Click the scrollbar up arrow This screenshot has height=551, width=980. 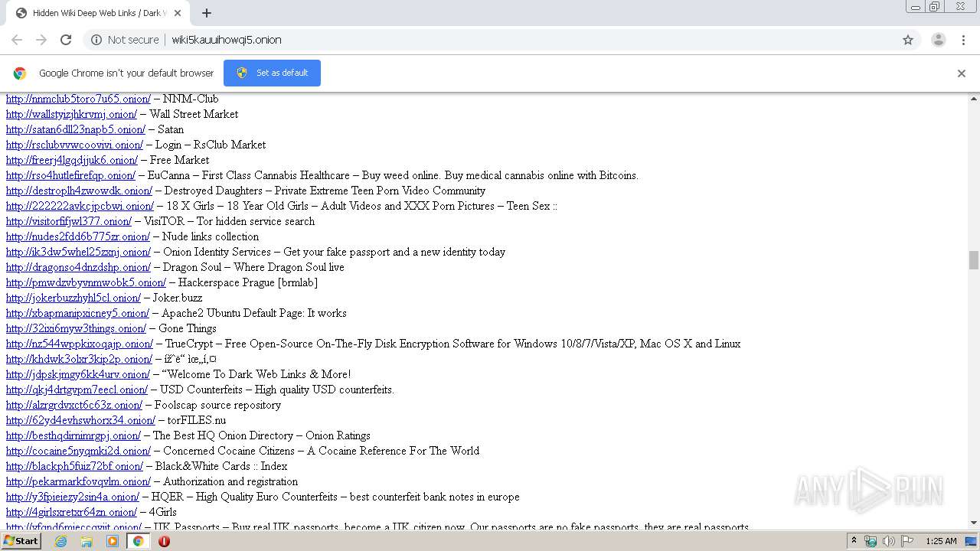(974, 99)
